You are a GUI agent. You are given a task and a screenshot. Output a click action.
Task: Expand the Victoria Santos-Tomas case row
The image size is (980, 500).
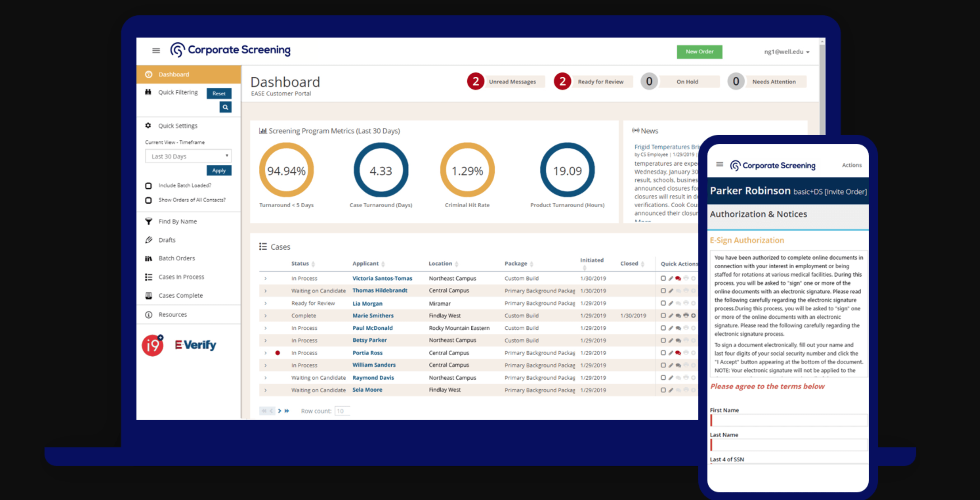(x=266, y=278)
